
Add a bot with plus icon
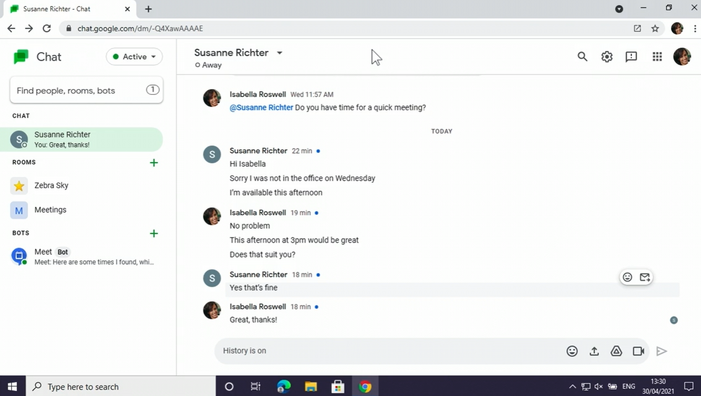coord(154,233)
